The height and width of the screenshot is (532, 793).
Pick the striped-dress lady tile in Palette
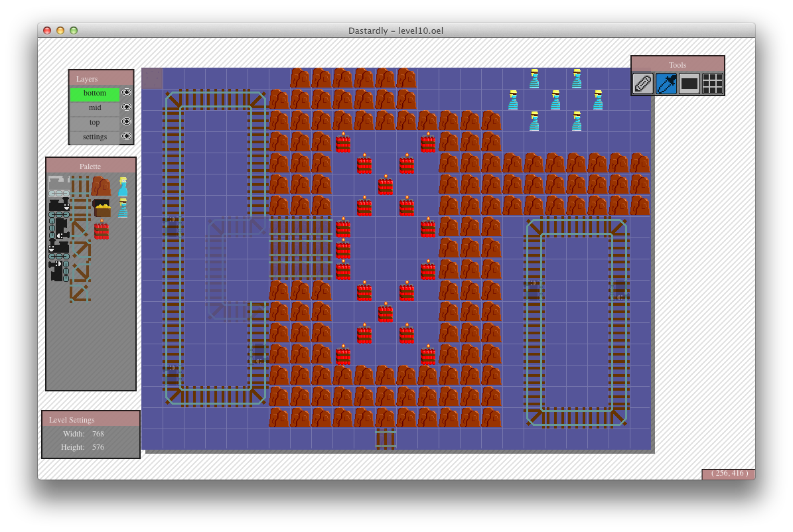click(123, 208)
